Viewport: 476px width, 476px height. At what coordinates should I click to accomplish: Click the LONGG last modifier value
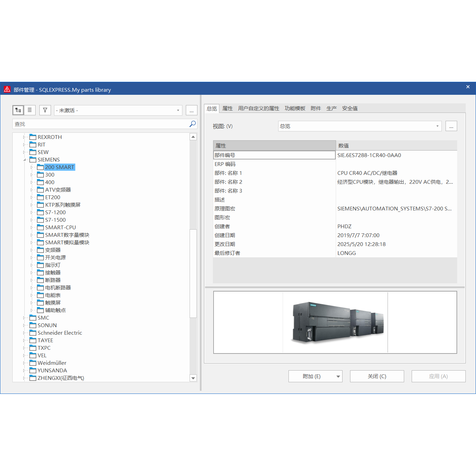347,253
